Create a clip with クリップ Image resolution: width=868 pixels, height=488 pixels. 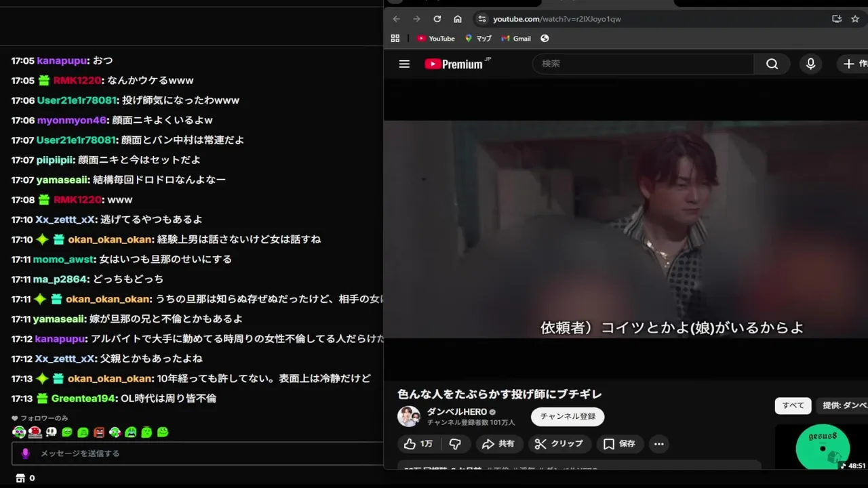click(559, 444)
